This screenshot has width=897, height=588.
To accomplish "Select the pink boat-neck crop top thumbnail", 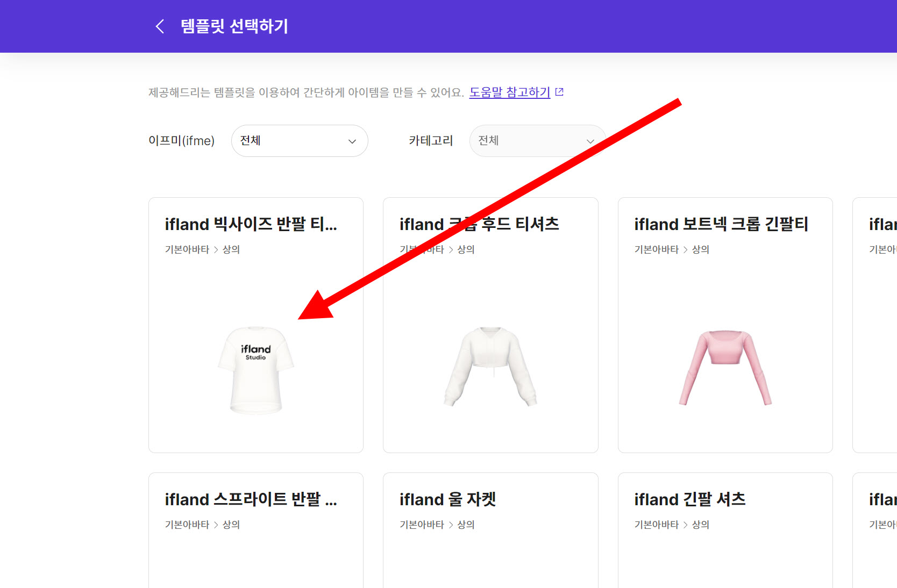I will 725,368.
